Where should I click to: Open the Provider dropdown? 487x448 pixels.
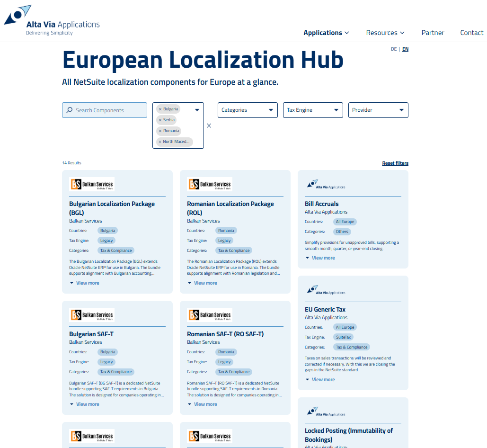tap(378, 110)
